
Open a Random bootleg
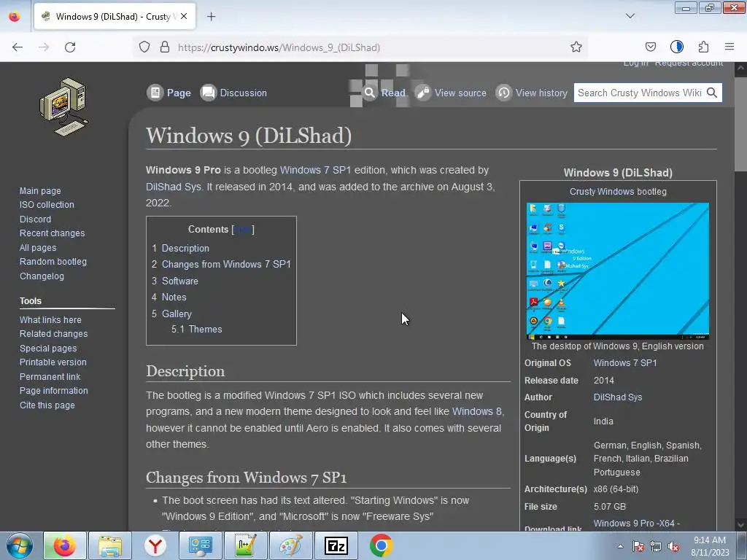tap(53, 262)
